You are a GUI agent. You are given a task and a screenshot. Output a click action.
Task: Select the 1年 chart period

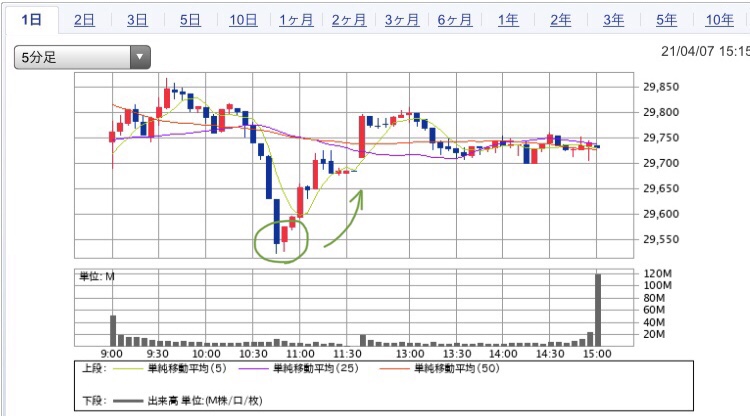tap(508, 20)
